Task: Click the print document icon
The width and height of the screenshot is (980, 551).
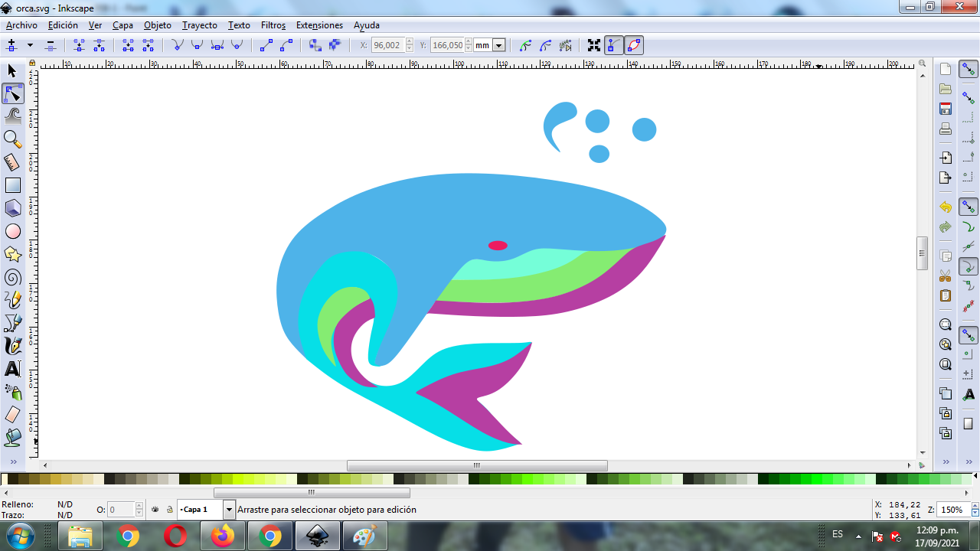Action: point(946,129)
